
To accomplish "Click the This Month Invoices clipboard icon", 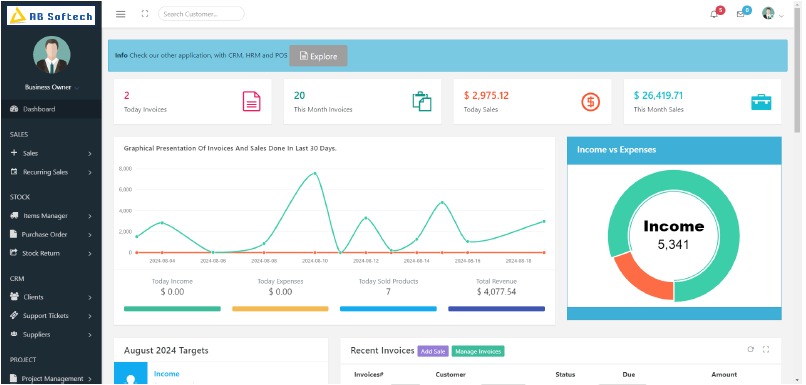I will [422, 101].
